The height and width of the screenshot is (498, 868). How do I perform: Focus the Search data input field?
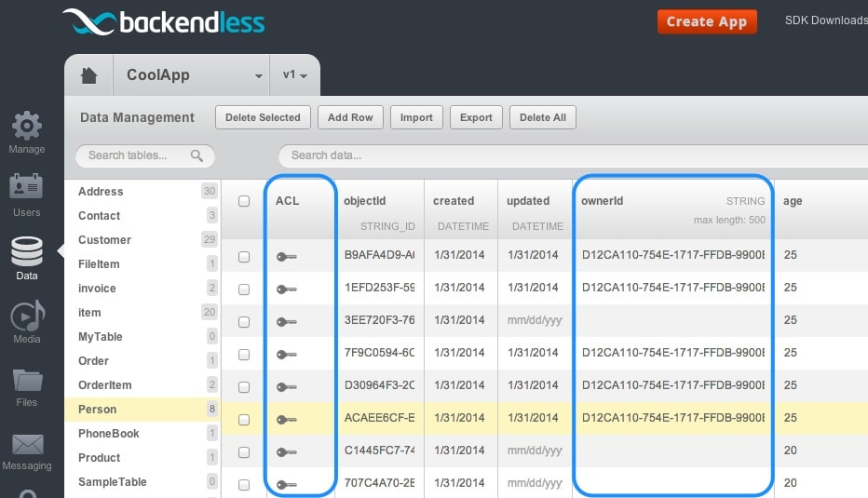pyautogui.click(x=573, y=156)
